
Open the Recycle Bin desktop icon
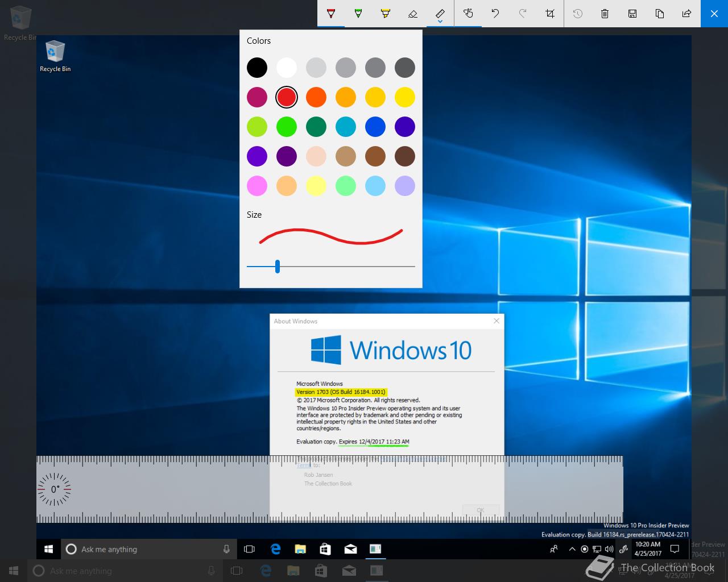[55, 56]
